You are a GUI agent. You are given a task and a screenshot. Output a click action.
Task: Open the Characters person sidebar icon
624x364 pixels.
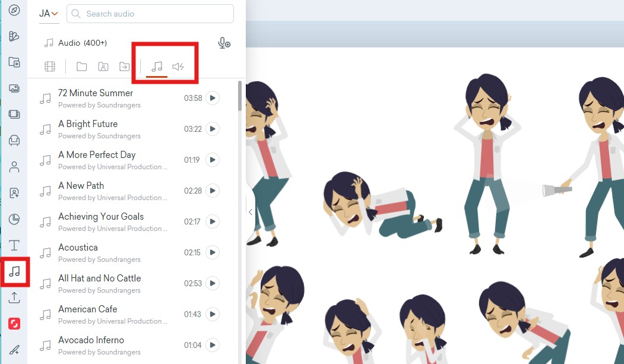pos(14,167)
